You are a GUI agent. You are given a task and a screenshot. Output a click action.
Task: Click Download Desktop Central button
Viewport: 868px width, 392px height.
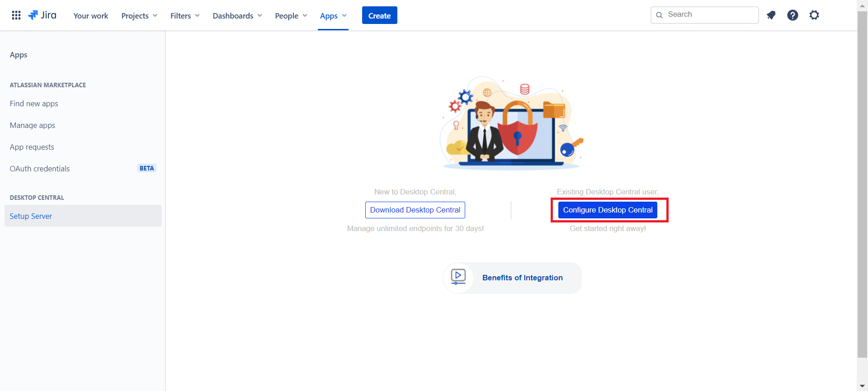(415, 210)
